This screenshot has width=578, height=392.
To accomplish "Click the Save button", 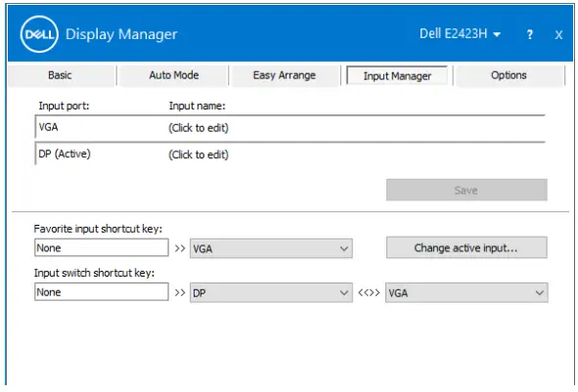I will [x=467, y=190].
